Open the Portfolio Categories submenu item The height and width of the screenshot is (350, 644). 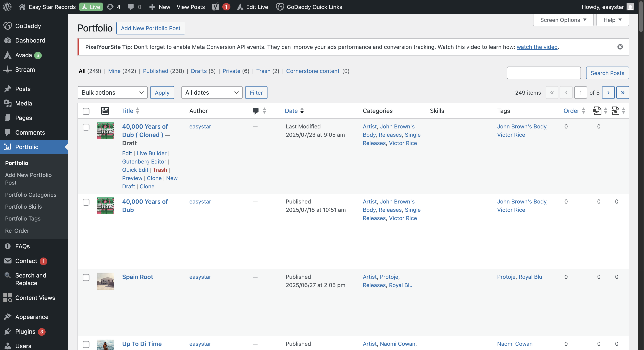[x=30, y=195]
